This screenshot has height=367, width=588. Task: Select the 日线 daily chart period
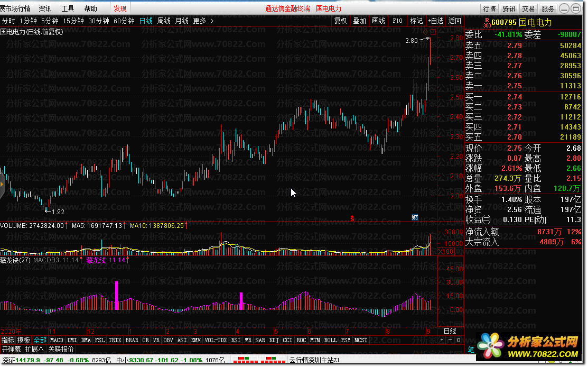point(146,21)
